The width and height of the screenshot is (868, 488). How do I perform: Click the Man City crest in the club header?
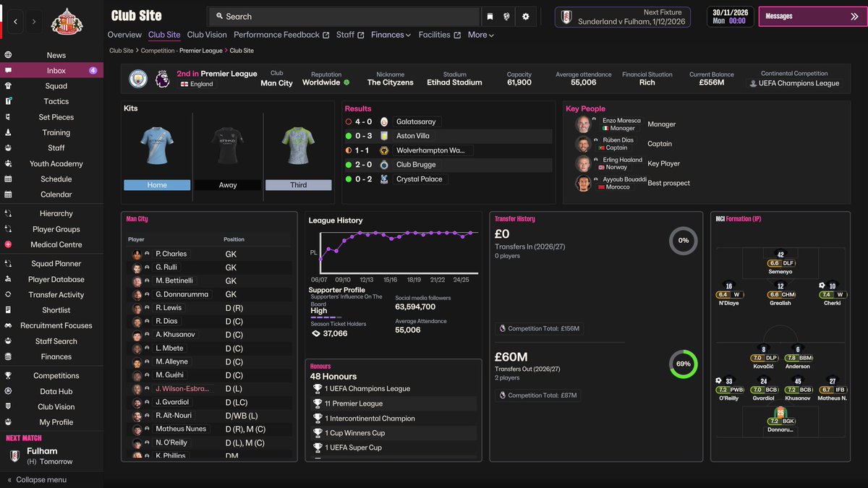pos(137,79)
